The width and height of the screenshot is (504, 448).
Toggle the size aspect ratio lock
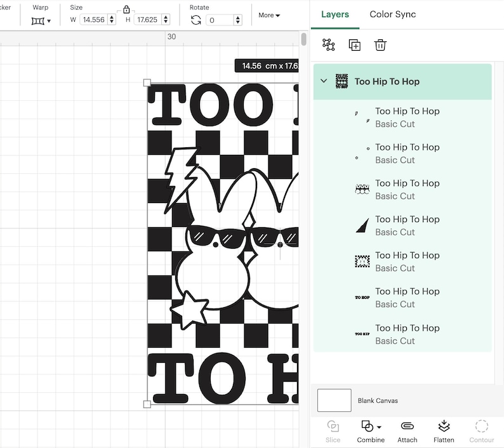[126, 10]
